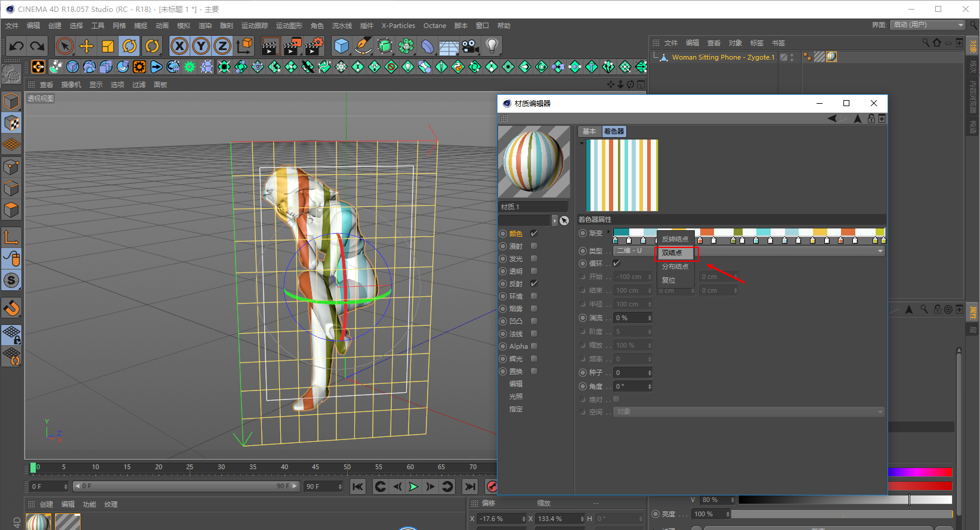Enable the Alpha channel checkbox
The height and width of the screenshot is (530, 980).
click(x=534, y=346)
